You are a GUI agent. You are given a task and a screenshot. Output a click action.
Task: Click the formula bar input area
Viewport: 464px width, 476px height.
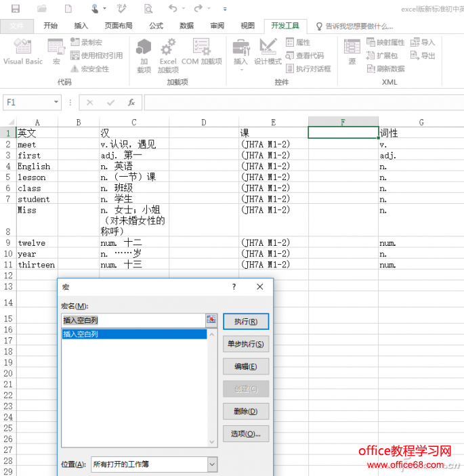[304, 102]
